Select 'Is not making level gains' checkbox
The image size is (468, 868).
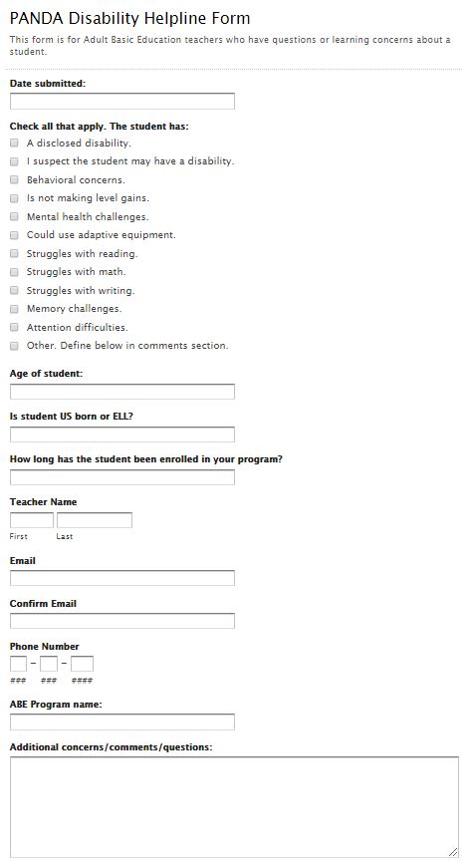[14, 198]
